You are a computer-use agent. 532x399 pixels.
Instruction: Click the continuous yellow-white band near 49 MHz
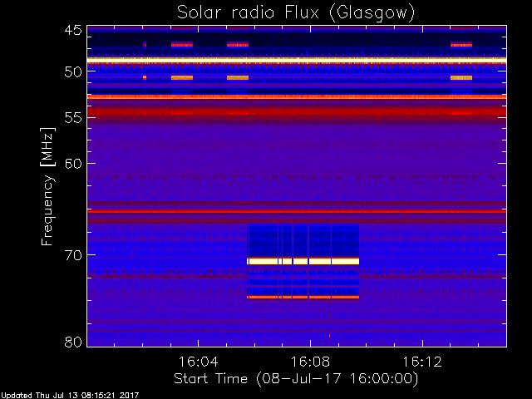click(x=297, y=59)
